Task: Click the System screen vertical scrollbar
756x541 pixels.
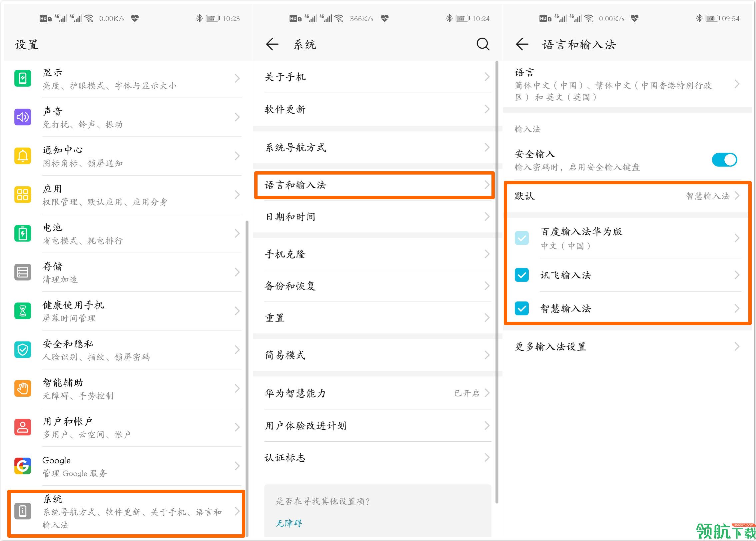Action: (497, 282)
